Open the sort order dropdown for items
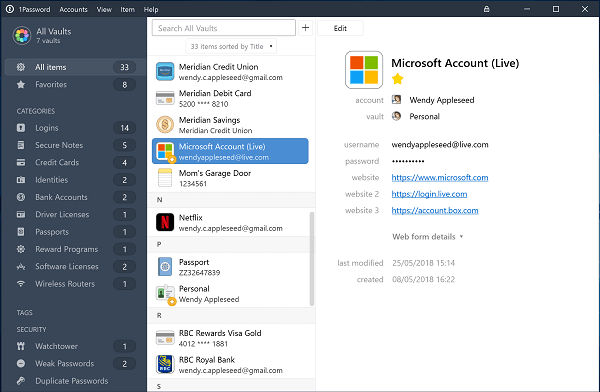The height and width of the screenshot is (392, 600). point(231,46)
